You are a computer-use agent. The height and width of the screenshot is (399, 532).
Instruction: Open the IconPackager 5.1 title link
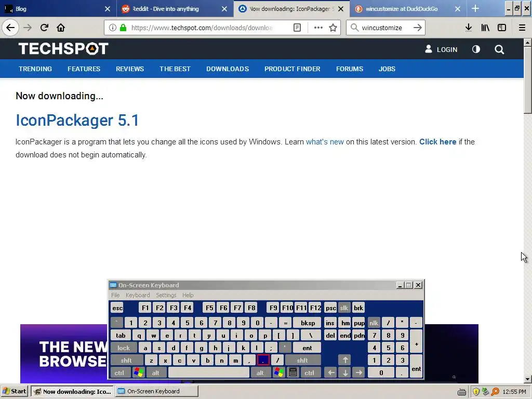coord(77,120)
